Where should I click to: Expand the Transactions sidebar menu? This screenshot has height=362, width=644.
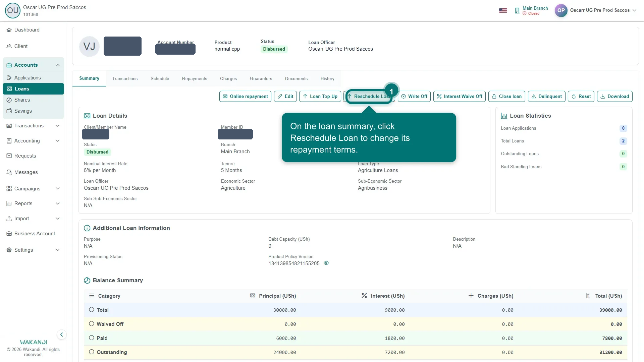coord(58,126)
